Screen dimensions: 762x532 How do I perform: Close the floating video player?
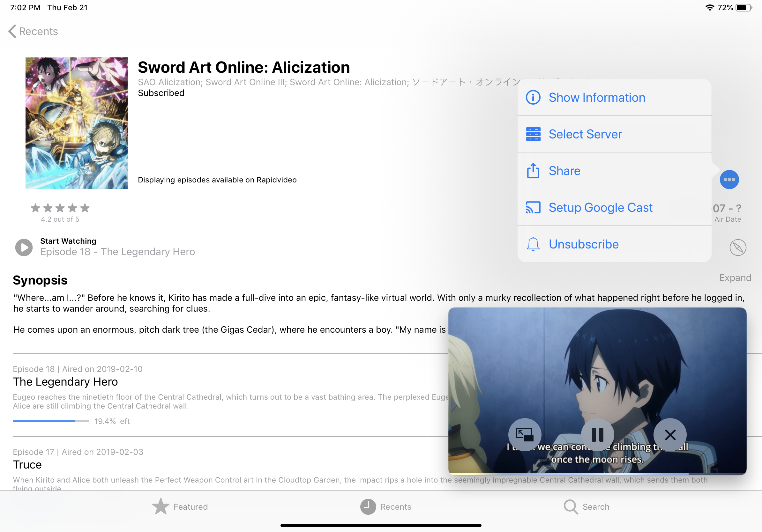(x=670, y=434)
